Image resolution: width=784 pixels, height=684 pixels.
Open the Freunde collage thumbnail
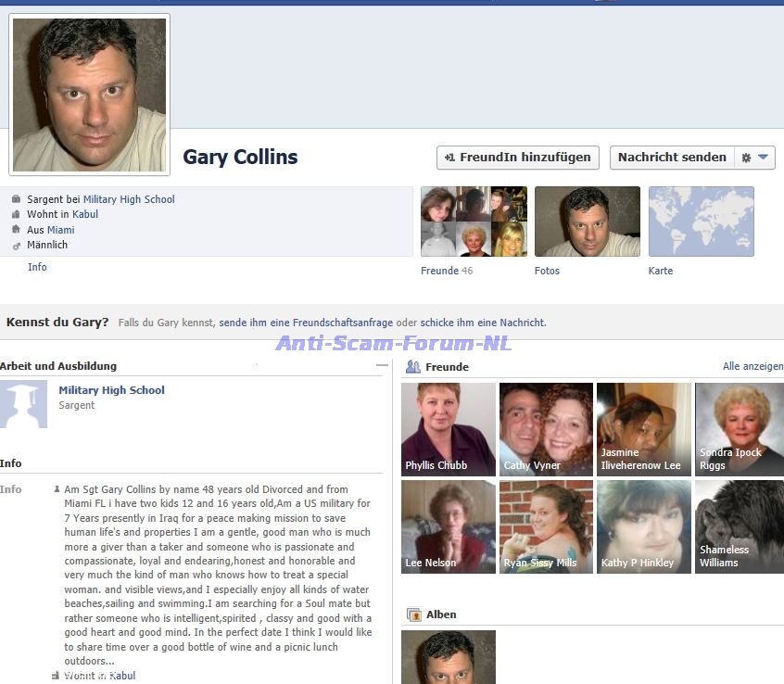click(474, 222)
